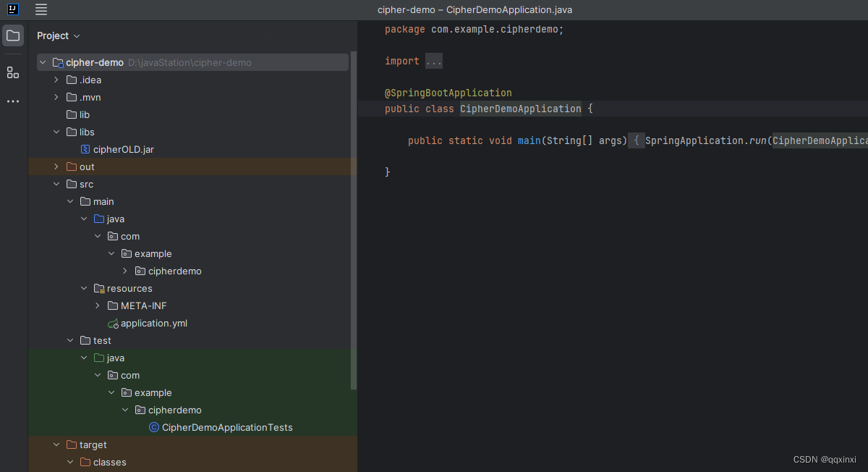The image size is (868, 472).
Task: Click the CipherDemoApplicationTests class icon
Action: coord(153,427)
